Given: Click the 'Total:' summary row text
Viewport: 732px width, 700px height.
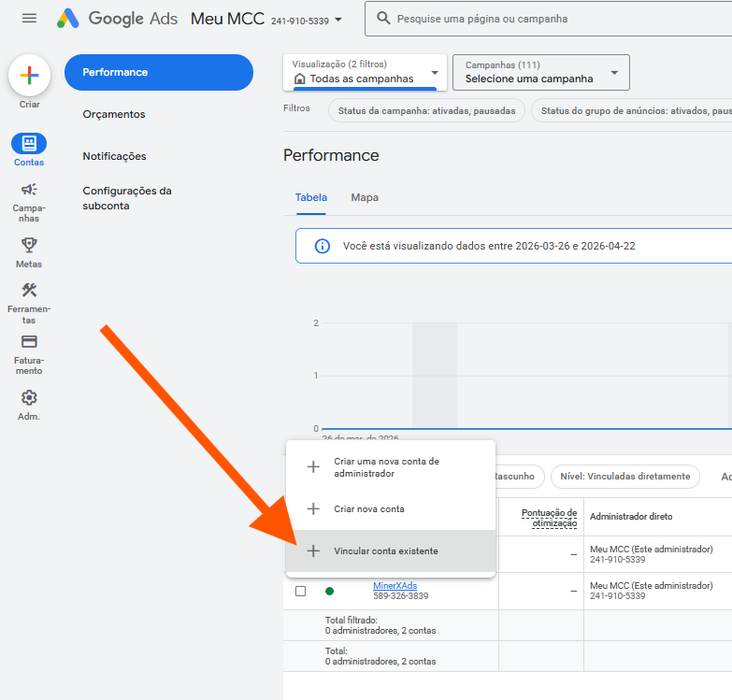Looking at the screenshot, I should (380, 656).
